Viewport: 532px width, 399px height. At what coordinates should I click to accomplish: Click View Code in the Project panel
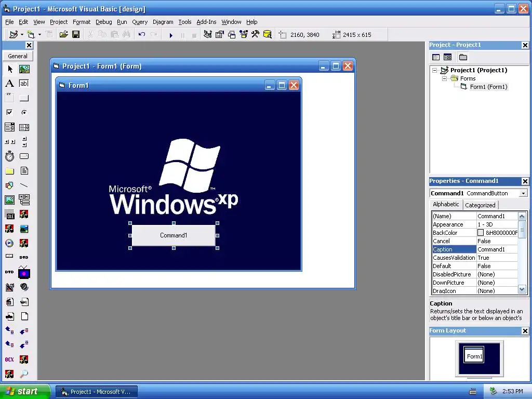(x=436, y=57)
